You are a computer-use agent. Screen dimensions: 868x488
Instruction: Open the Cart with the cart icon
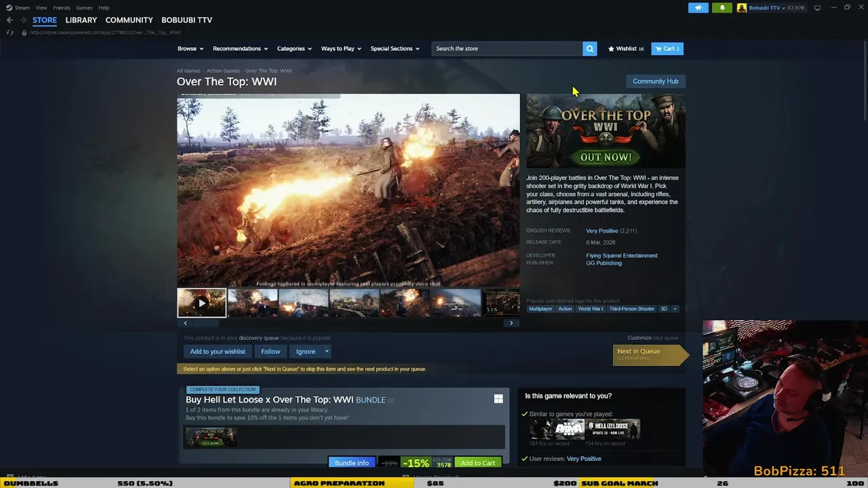[667, 49]
